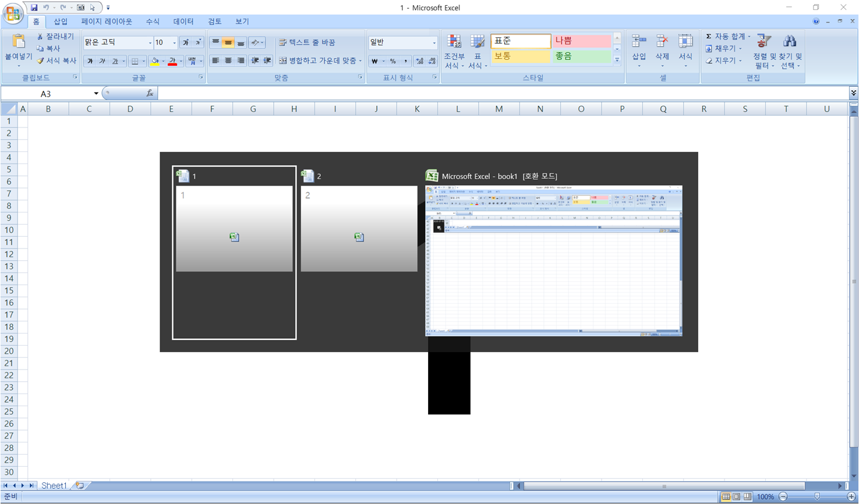
Task: Align text right
Action: pyautogui.click(x=240, y=61)
